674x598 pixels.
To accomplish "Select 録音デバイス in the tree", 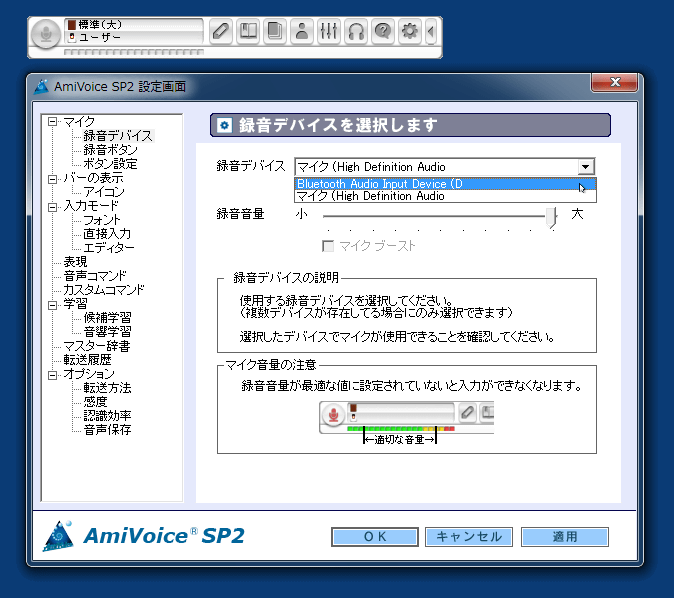I will pyautogui.click(x=118, y=136).
